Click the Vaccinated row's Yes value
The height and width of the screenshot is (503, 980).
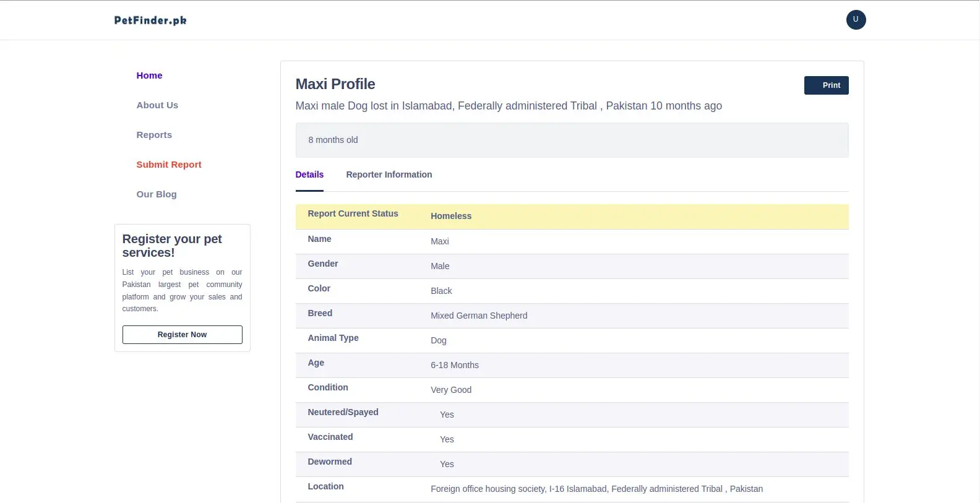point(447,439)
